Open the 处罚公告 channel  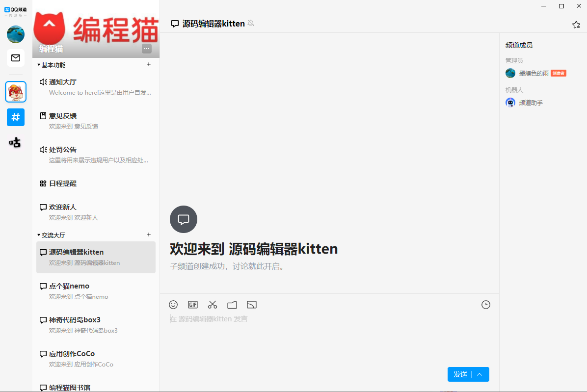point(96,155)
